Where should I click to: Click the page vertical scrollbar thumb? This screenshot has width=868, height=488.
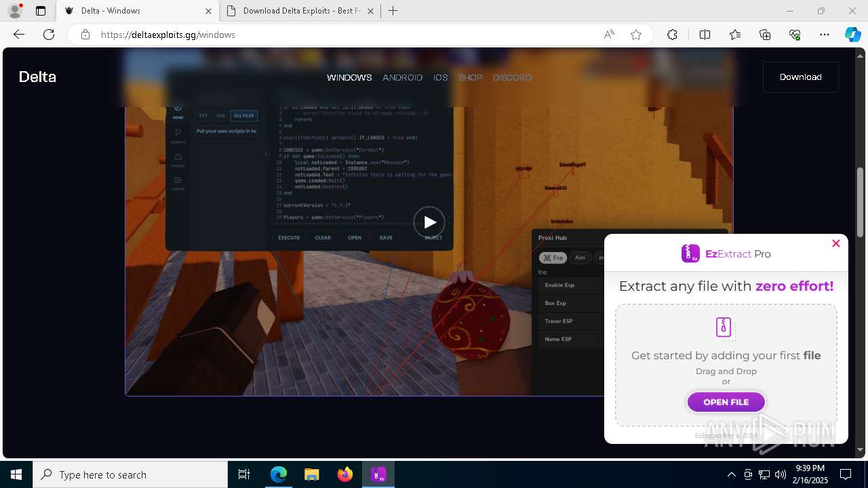click(x=861, y=202)
